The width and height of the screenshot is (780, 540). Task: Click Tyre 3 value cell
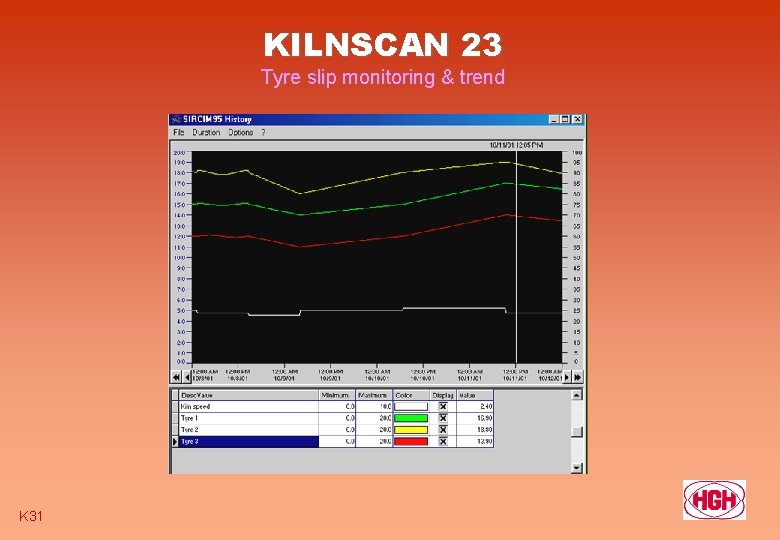(x=475, y=442)
